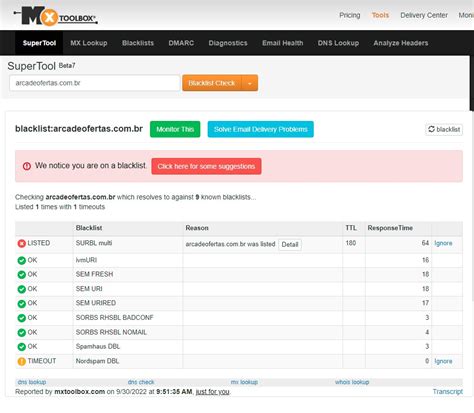Screen dimensions: 474x413
Task: Select the ivmURI blacklist name
Action: tap(86, 260)
